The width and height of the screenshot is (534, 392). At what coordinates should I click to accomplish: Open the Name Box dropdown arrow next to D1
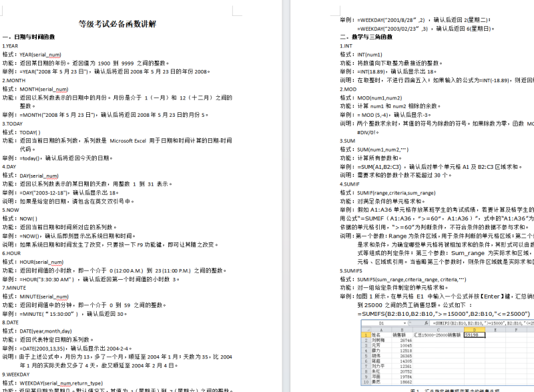coord(405,323)
